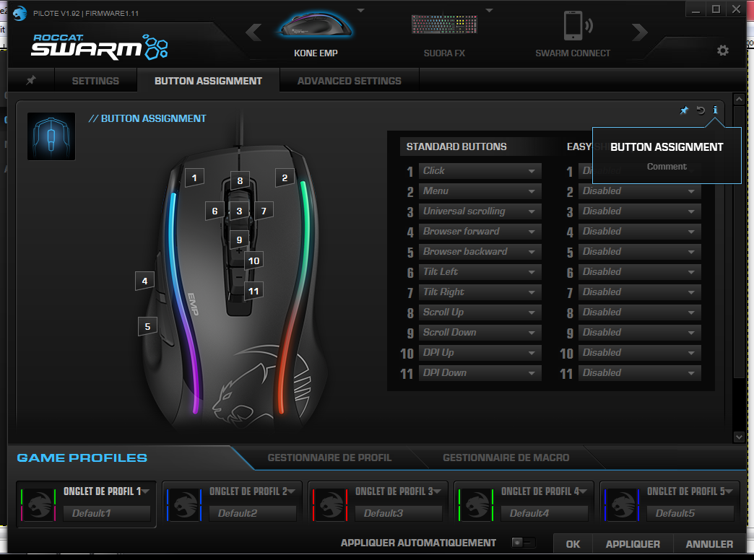This screenshot has width=754, height=560.
Task: Open the Gestionnaire de Macro tab
Action: coord(506,458)
